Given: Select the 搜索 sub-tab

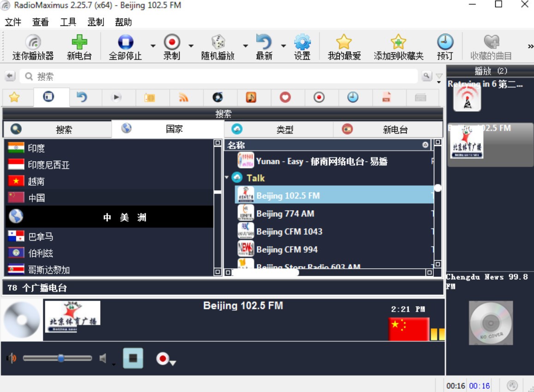Looking at the screenshot, I should (x=58, y=129).
